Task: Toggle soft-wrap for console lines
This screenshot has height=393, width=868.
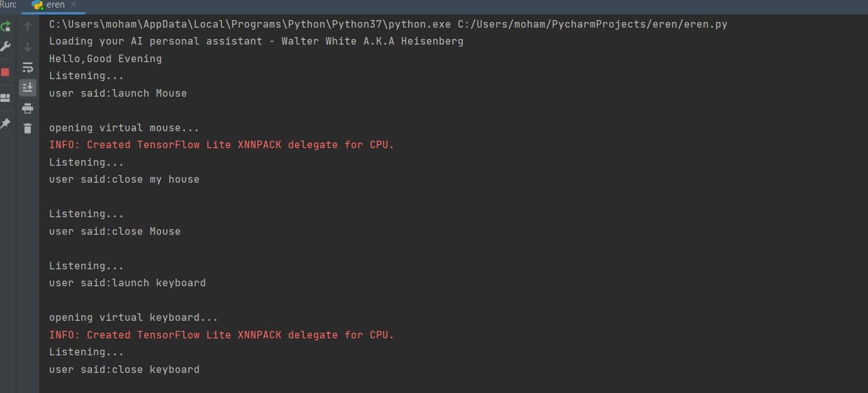Action: tap(27, 67)
